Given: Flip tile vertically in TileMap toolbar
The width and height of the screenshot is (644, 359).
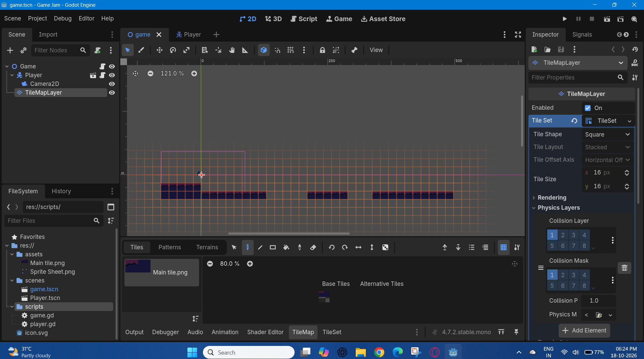Looking at the screenshot, I should pyautogui.click(x=372, y=247).
